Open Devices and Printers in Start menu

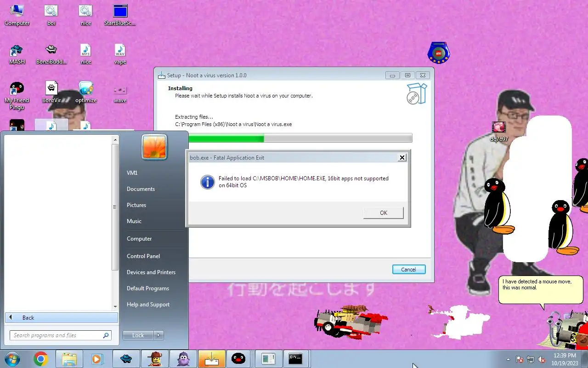point(151,272)
